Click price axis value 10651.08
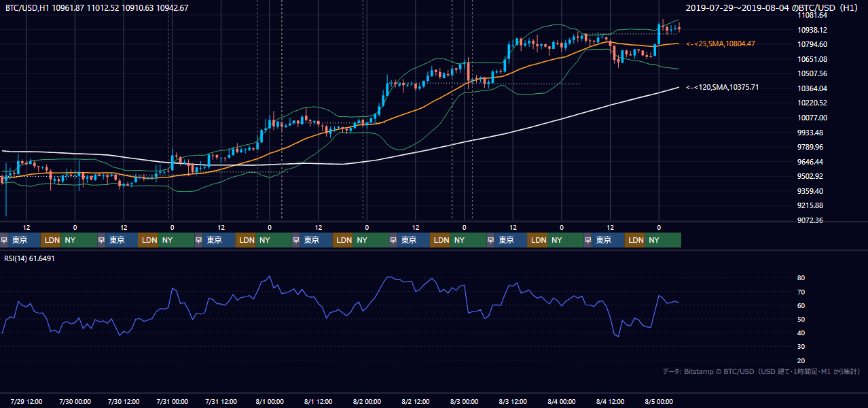 (812, 59)
